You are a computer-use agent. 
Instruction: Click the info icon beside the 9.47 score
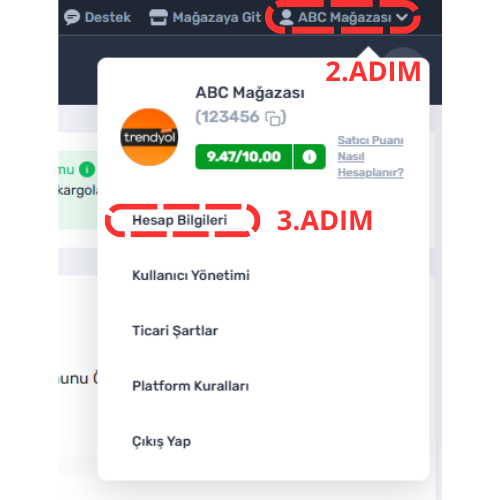[x=309, y=157]
